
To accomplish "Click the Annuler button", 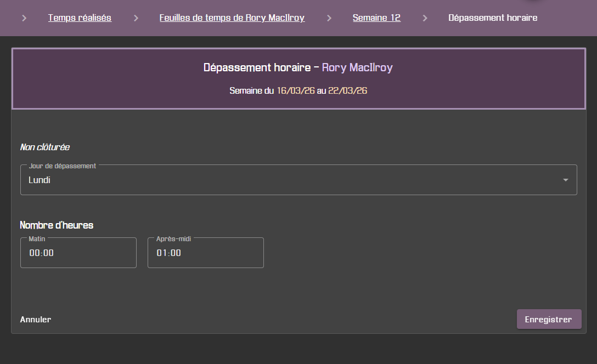I will click(x=36, y=320).
